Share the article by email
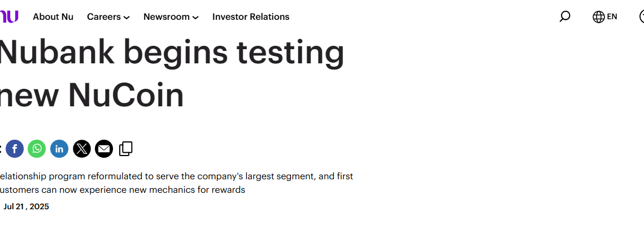The image size is (644, 233). coord(104,148)
